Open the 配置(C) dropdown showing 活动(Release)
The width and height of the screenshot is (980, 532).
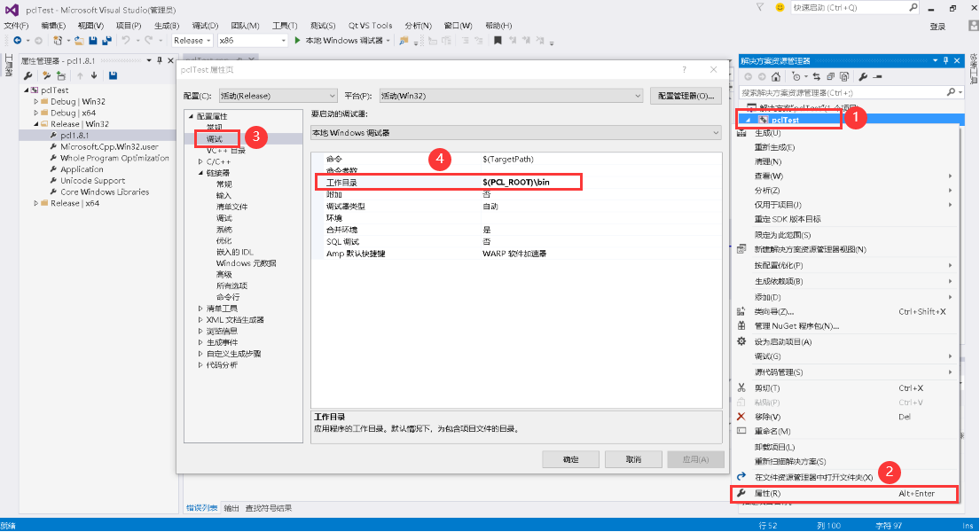pos(278,96)
